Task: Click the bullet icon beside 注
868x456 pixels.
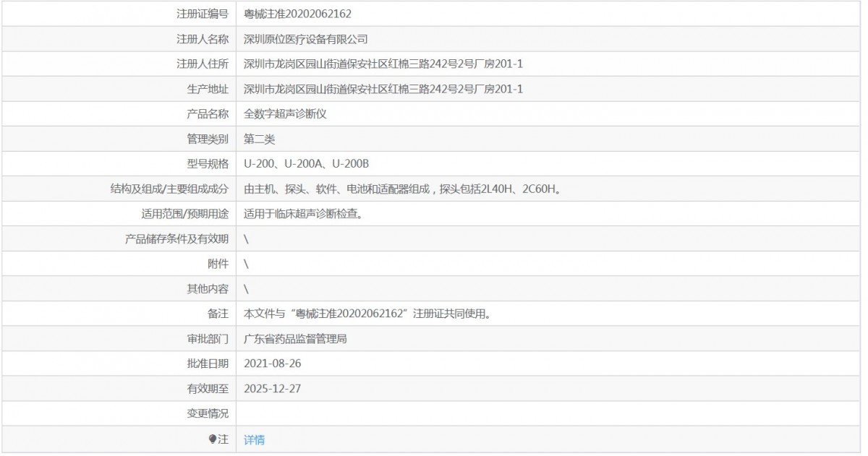Action: tap(212, 439)
